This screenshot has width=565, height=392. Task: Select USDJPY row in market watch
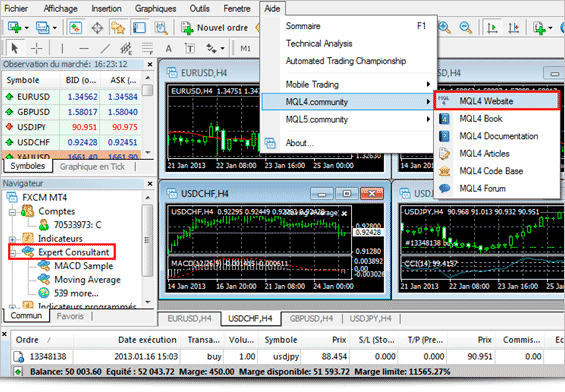71,127
